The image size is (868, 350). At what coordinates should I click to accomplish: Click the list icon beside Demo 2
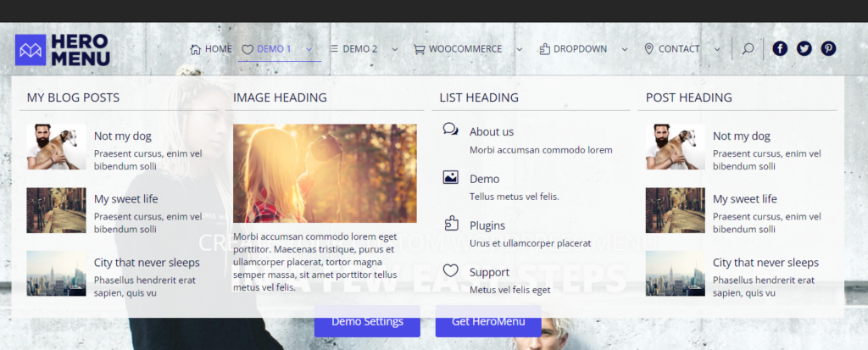click(x=334, y=49)
